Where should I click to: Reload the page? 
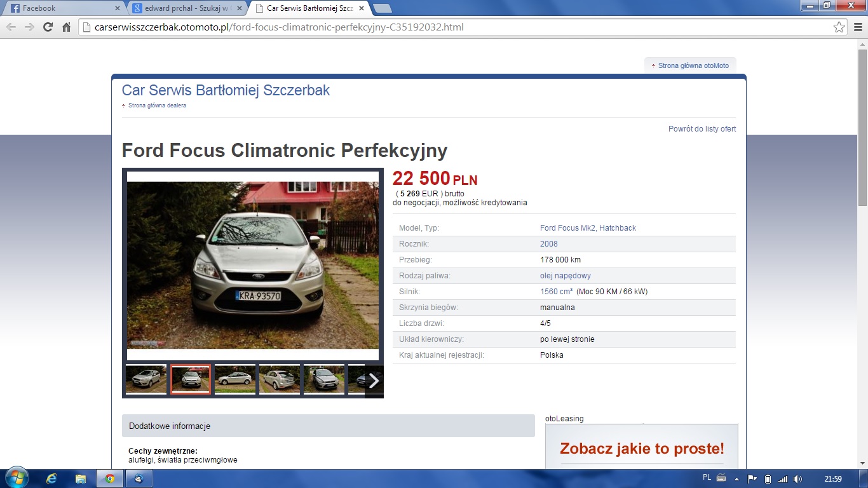(x=48, y=27)
